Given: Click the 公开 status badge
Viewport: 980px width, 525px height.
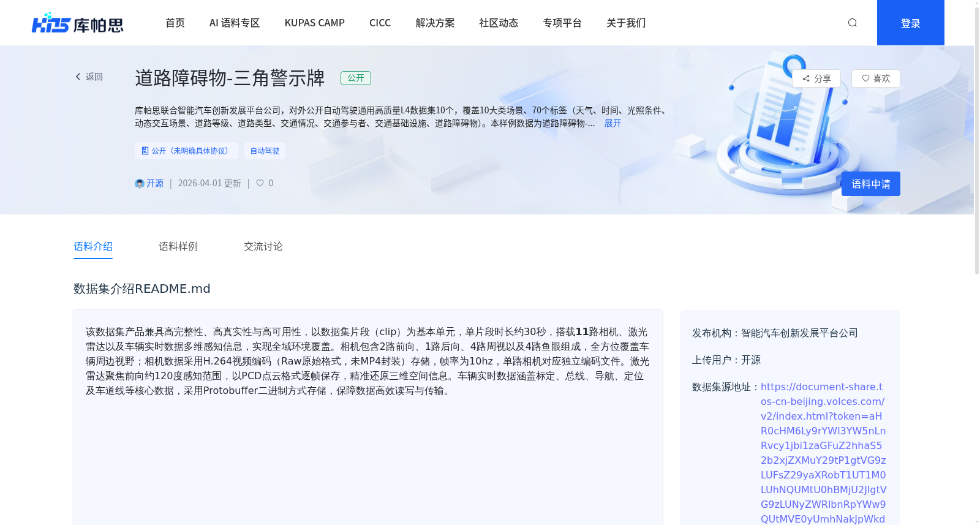Looking at the screenshot, I should pyautogui.click(x=356, y=78).
